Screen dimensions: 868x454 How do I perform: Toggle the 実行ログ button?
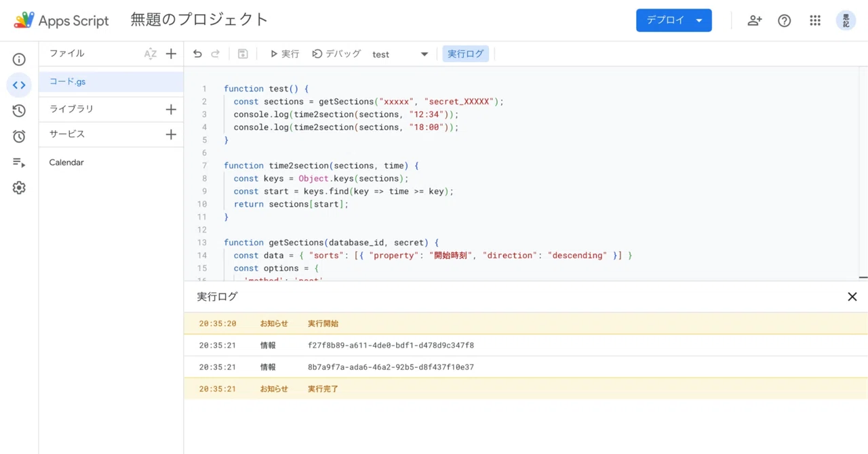tap(465, 54)
